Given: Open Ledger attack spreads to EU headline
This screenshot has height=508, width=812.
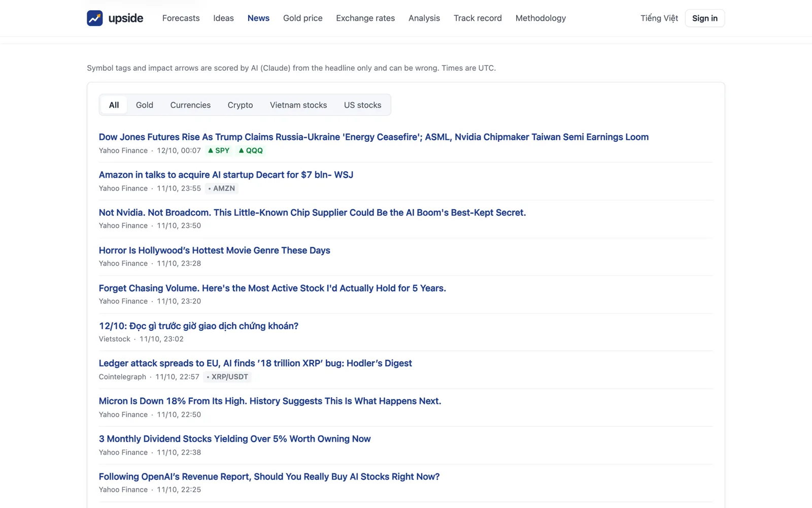Looking at the screenshot, I should click(x=255, y=363).
